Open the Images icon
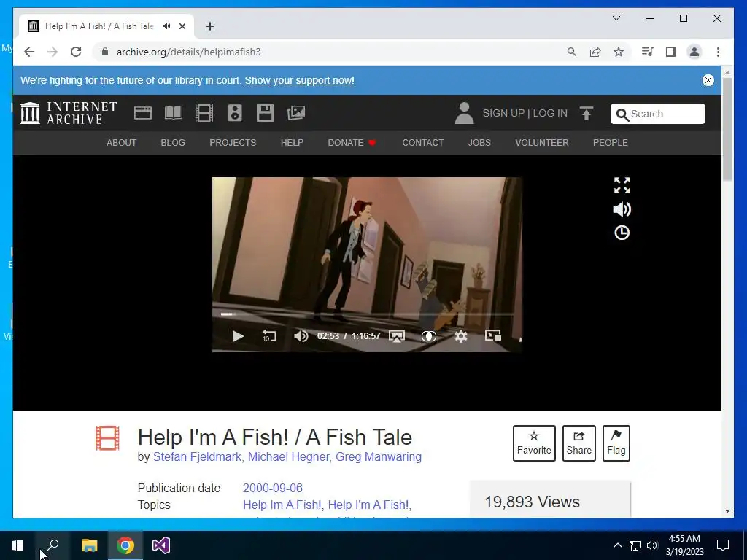 296,113
